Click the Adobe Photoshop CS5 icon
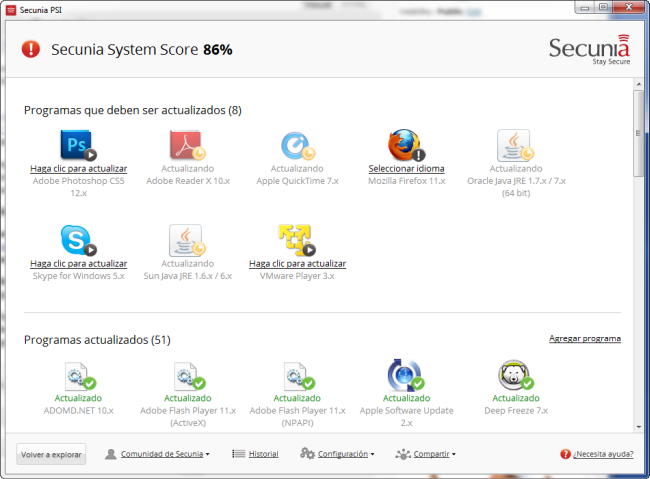650x479 pixels. (77, 145)
